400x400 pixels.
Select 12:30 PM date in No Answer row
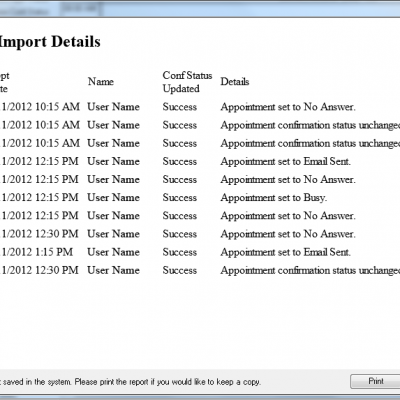point(39,234)
